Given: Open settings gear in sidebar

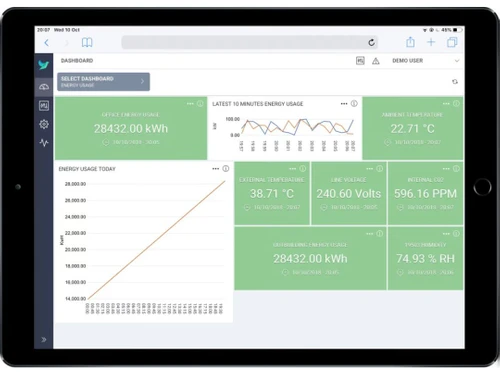Looking at the screenshot, I should pos(44,124).
